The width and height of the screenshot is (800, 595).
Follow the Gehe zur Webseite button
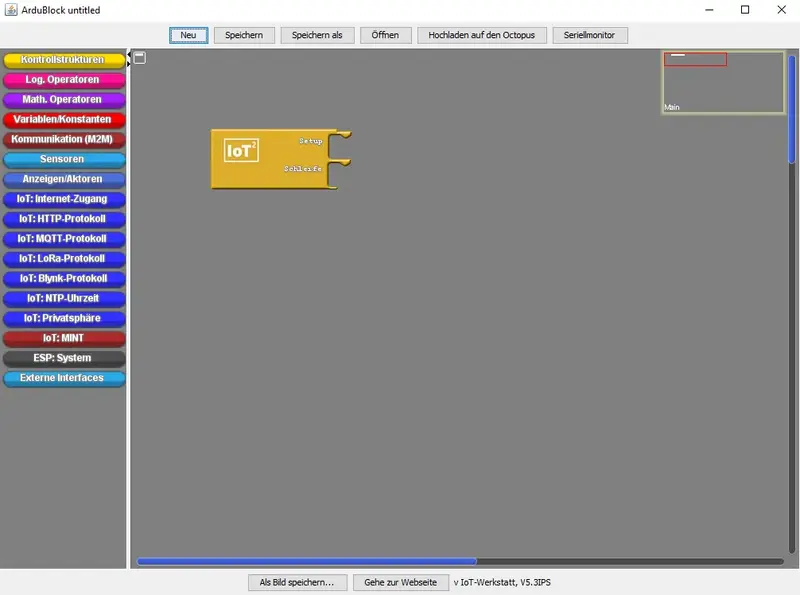pyautogui.click(x=400, y=582)
